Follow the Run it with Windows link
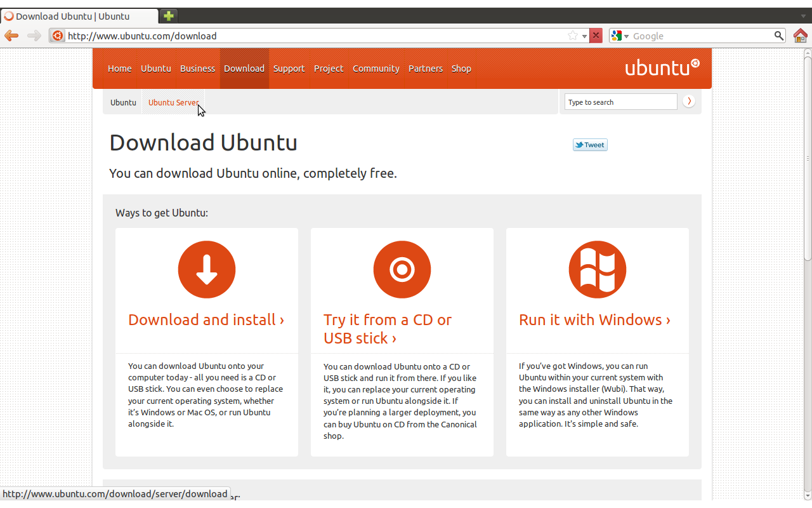This screenshot has width=812, height=508. coord(595,319)
